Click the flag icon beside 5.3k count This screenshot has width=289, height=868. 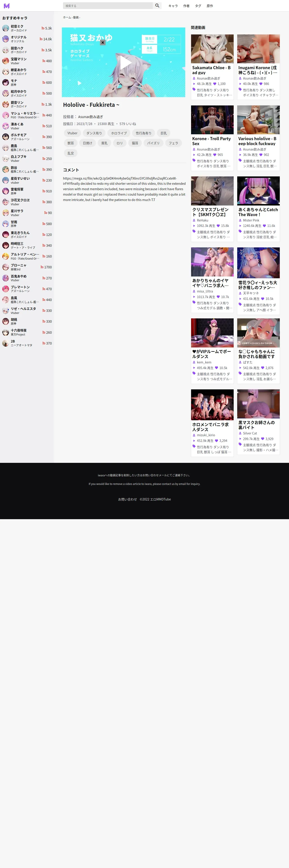pos(43,28)
